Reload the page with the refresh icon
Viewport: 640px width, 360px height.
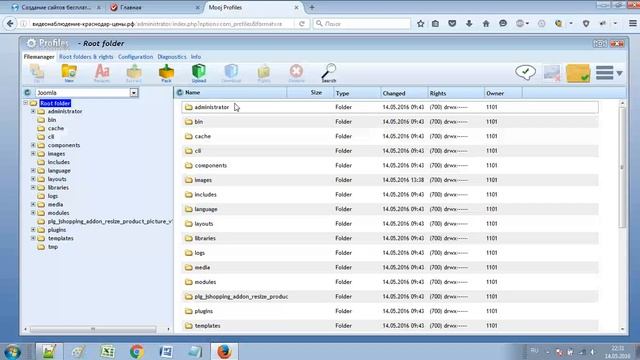pos(302,24)
